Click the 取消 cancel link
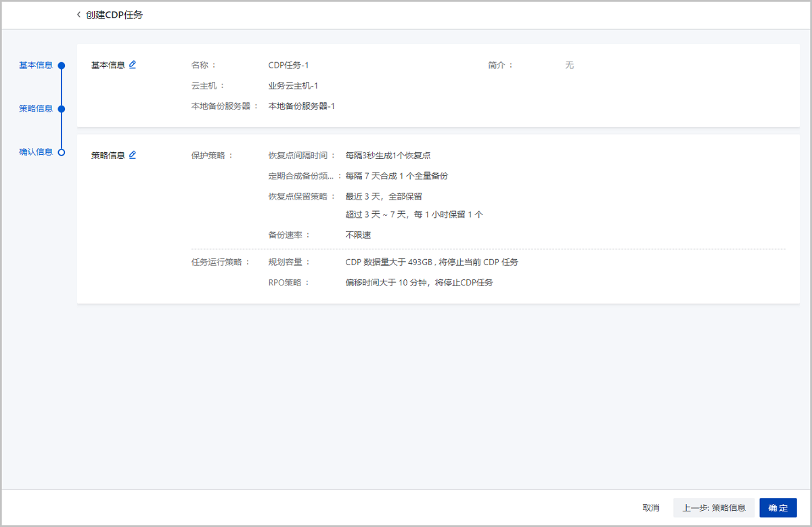Image resolution: width=812 pixels, height=527 pixels. pyautogui.click(x=650, y=507)
